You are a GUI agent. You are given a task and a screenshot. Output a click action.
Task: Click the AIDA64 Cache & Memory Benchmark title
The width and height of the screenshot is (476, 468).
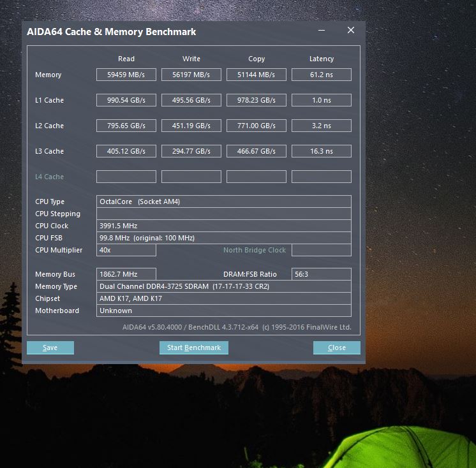tap(112, 32)
